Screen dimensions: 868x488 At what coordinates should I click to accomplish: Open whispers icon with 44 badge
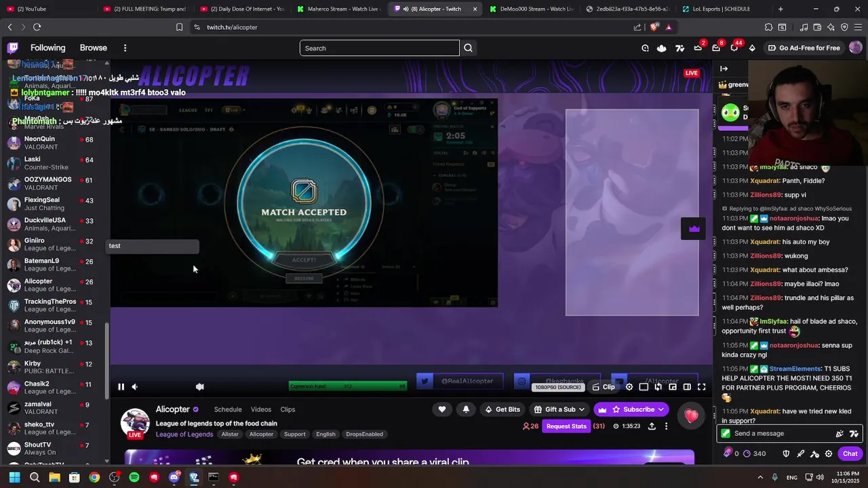point(734,48)
